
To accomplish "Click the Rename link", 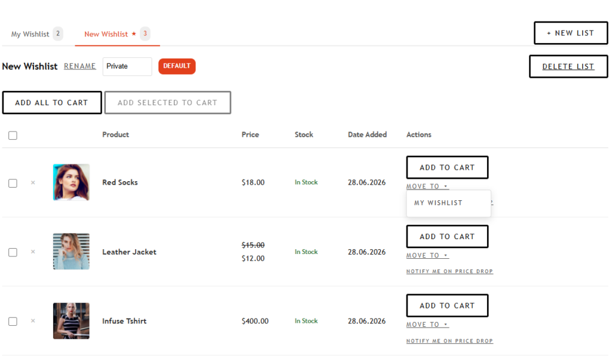I will click(80, 66).
